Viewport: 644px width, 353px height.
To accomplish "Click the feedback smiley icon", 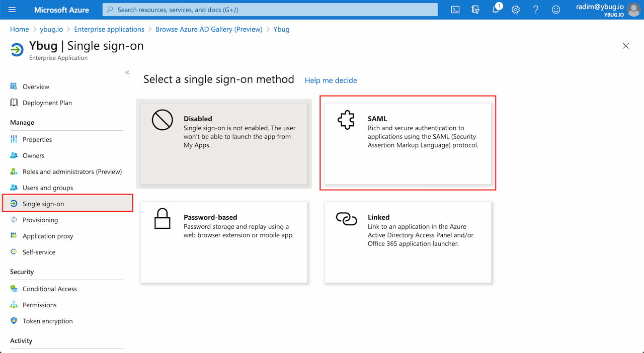I will click(556, 10).
